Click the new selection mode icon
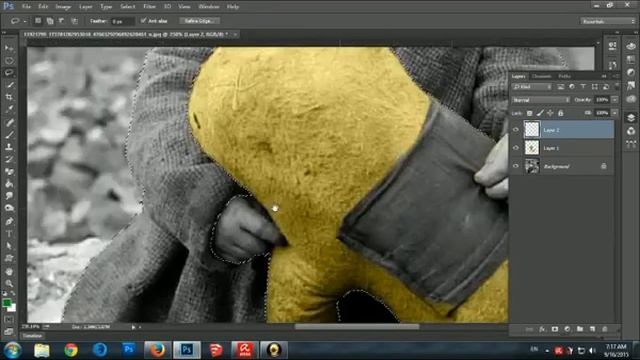 (x=38, y=20)
